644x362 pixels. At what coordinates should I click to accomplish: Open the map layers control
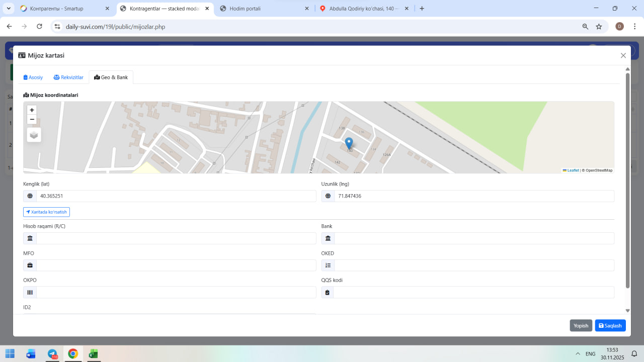click(x=34, y=135)
